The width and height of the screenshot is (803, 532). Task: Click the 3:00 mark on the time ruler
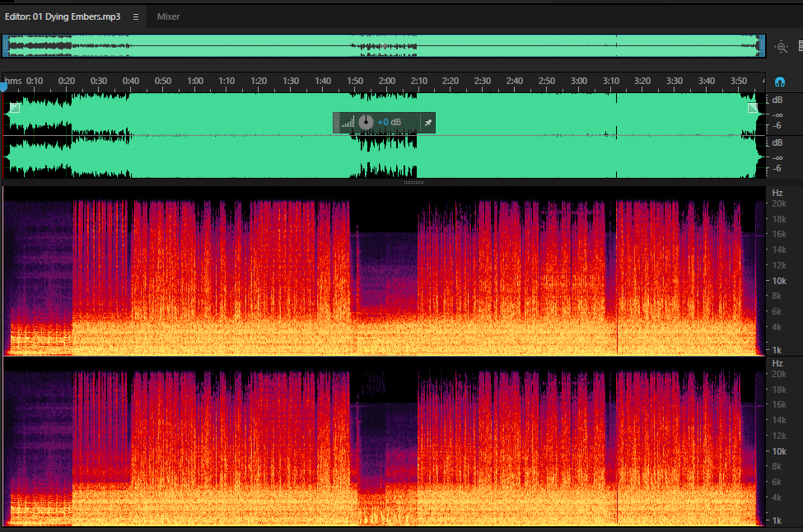click(x=579, y=81)
